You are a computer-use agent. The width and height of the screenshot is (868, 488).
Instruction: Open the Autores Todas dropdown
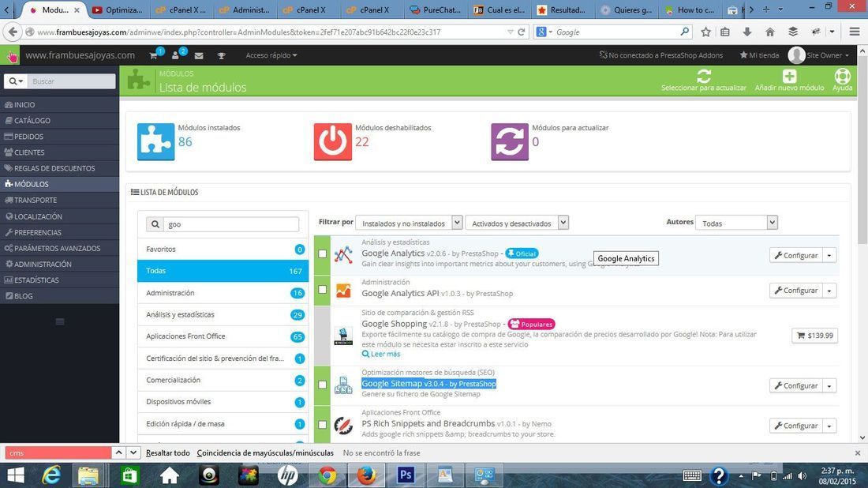point(736,223)
